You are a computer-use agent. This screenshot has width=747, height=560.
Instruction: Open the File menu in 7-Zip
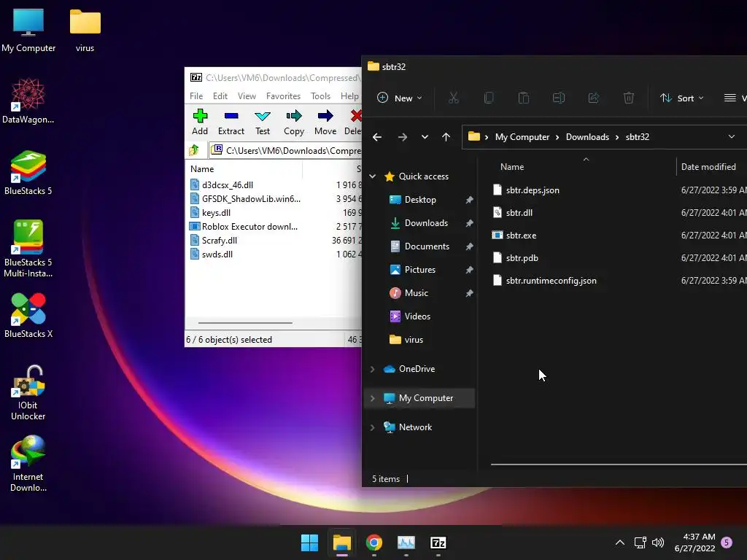tap(196, 96)
